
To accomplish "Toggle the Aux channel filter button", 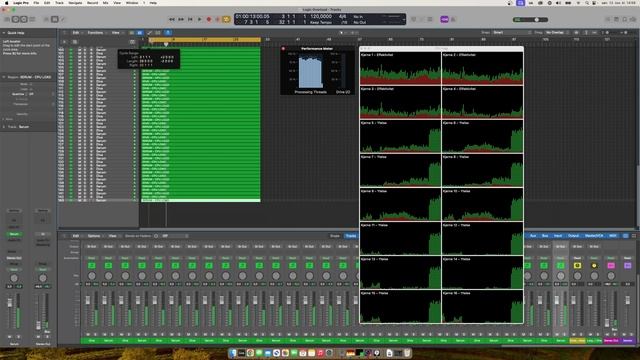I will point(533,236).
